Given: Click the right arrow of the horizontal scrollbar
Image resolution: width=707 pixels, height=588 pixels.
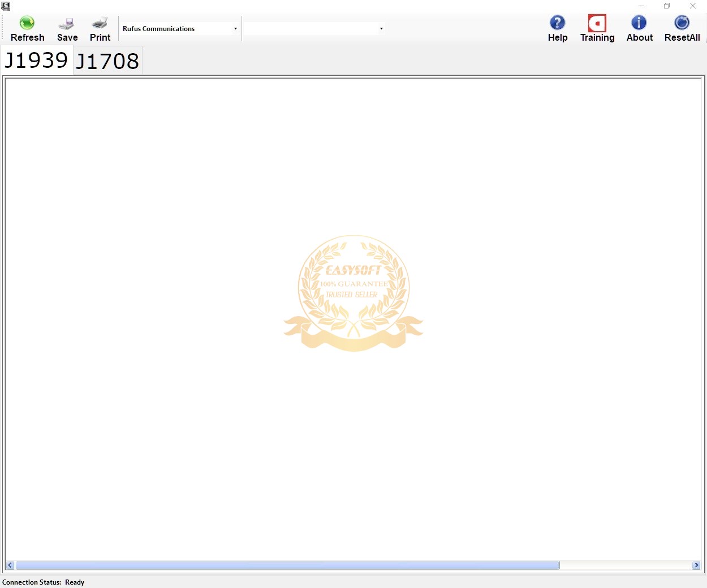Looking at the screenshot, I should pyautogui.click(x=696, y=565).
